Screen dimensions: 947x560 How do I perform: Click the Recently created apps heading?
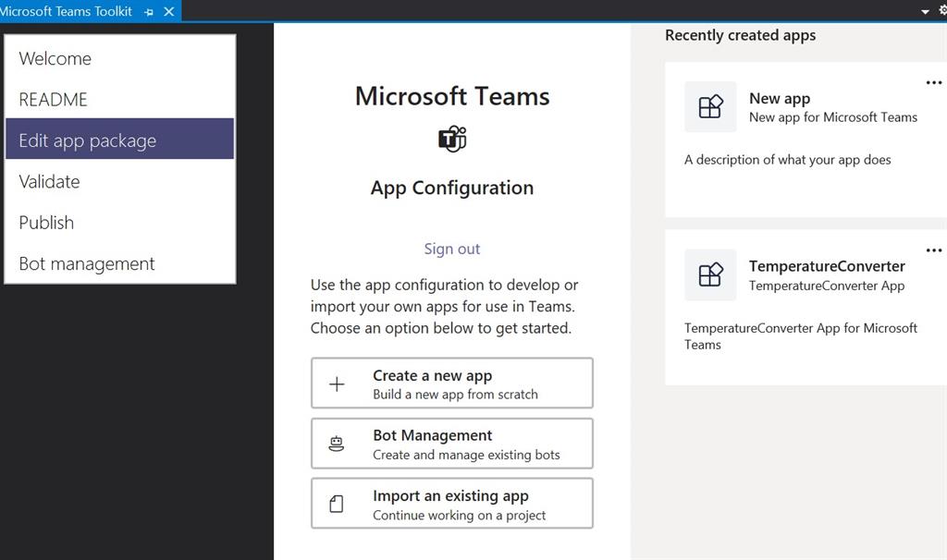click(741, 36)
